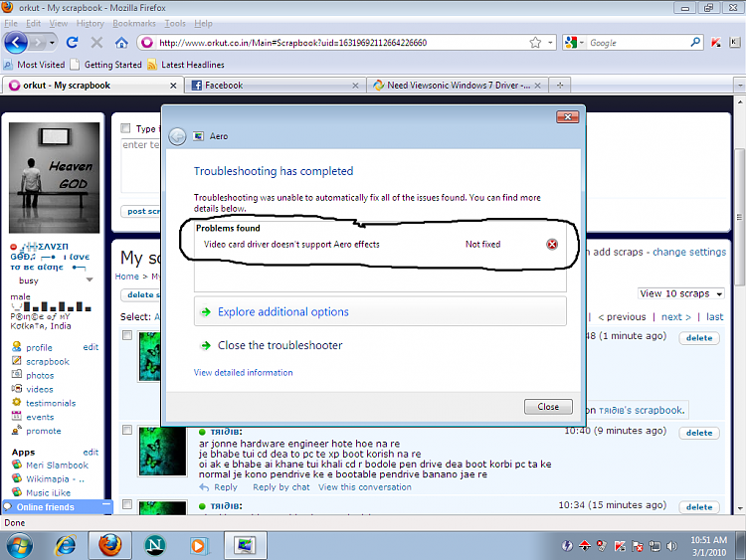Tick checkbox of scrap from 1 minute ago
This screenshot has height=560, width=746.
coord(127,335)
